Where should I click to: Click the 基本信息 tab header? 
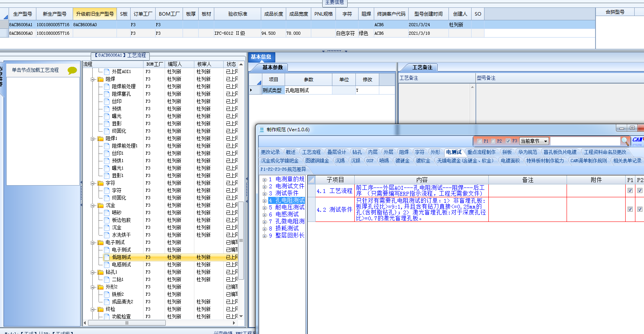(x=261, y=57)
